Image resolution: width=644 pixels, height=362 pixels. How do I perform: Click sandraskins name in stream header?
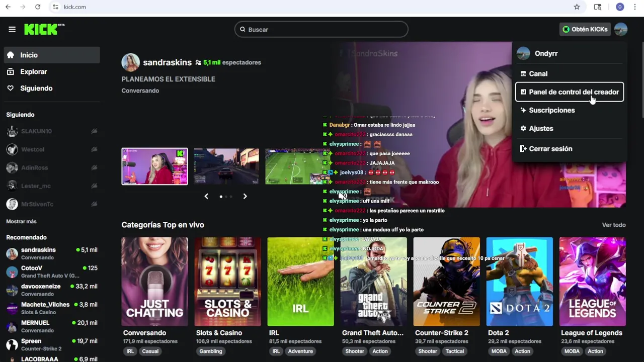(x=167, y=62)
